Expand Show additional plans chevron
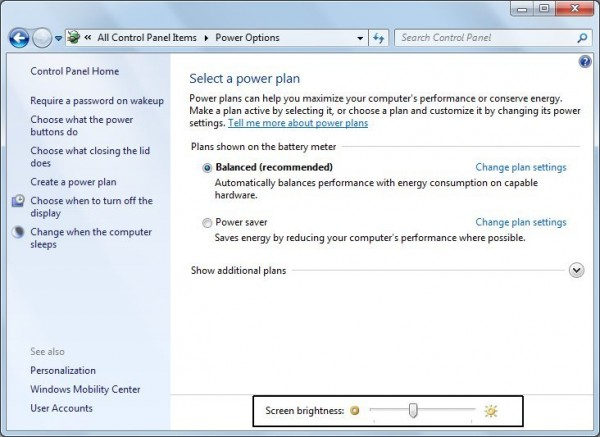The image size is (600, 437). click(576, 270)
